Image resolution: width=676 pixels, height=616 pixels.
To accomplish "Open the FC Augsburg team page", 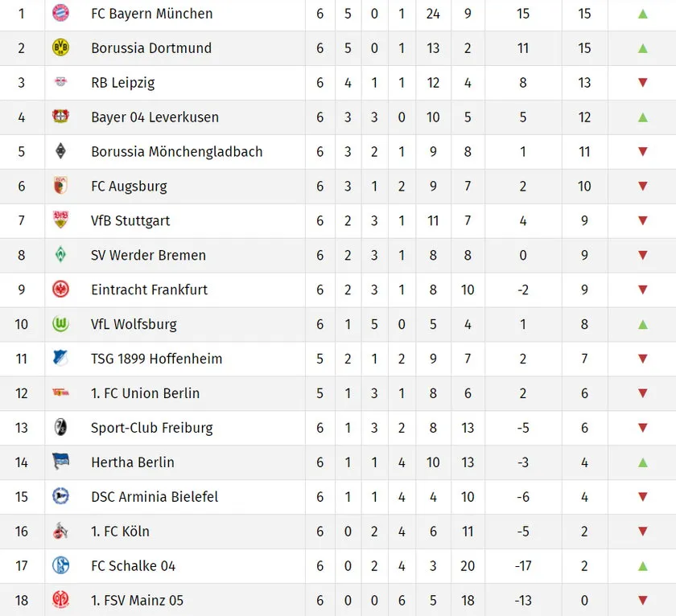I will tap(129, 186).
